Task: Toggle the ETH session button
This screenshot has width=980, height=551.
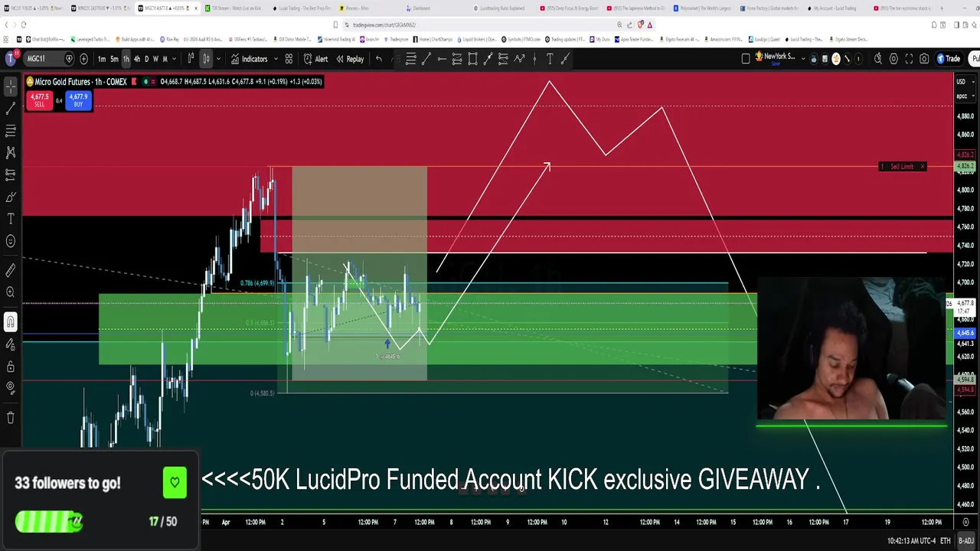Action: pos(945,541)
